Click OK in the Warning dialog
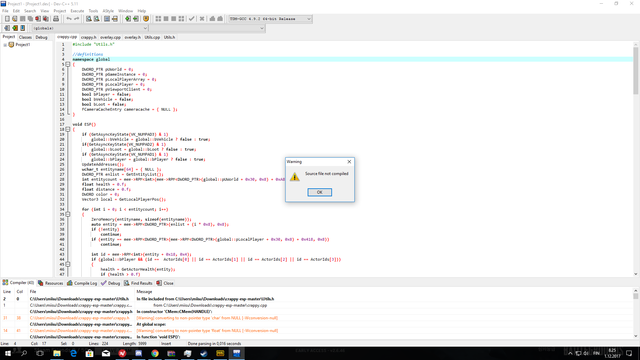Screen dimensions: 640x360 coord(319,192)
